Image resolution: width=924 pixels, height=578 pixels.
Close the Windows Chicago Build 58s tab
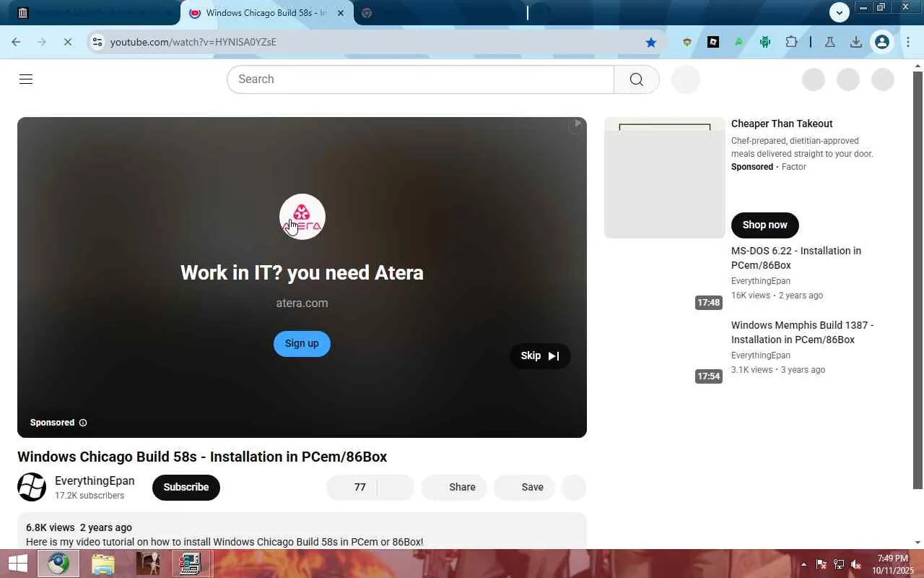341,13
